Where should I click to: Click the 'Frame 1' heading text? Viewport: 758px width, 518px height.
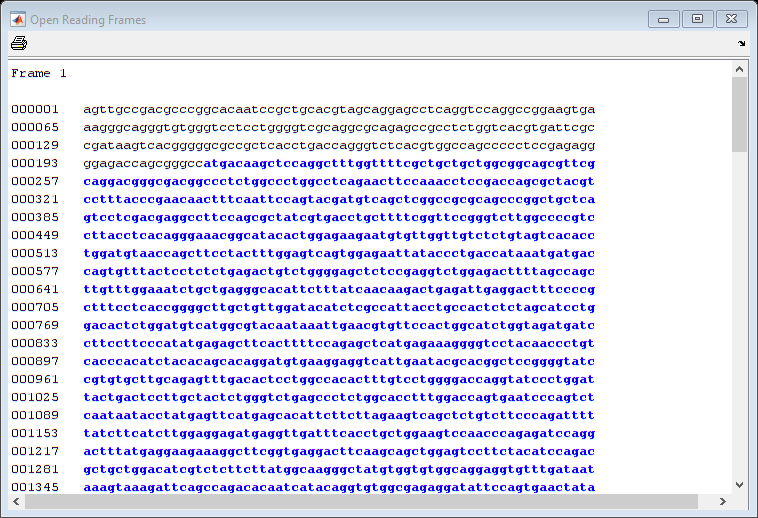[x=39, y=73]
